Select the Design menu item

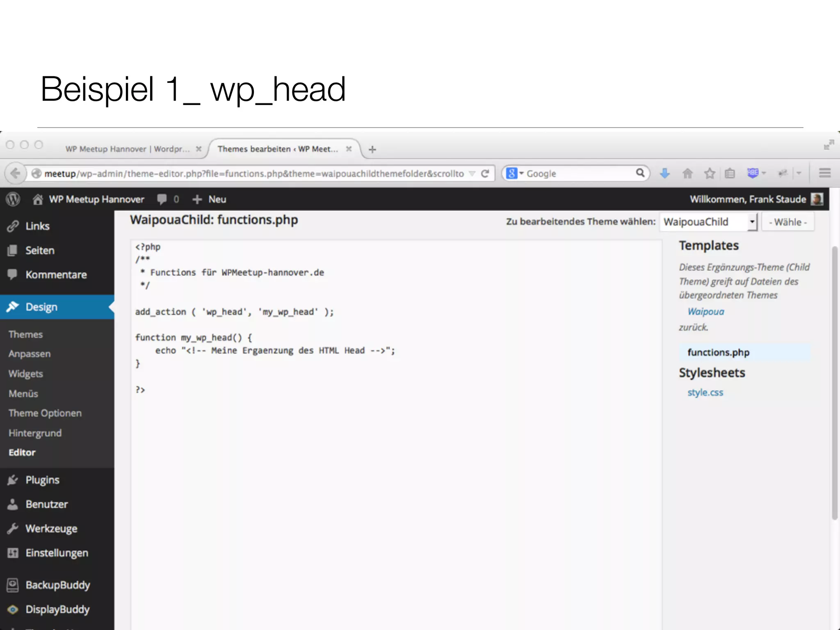click(x=57, y=307)
